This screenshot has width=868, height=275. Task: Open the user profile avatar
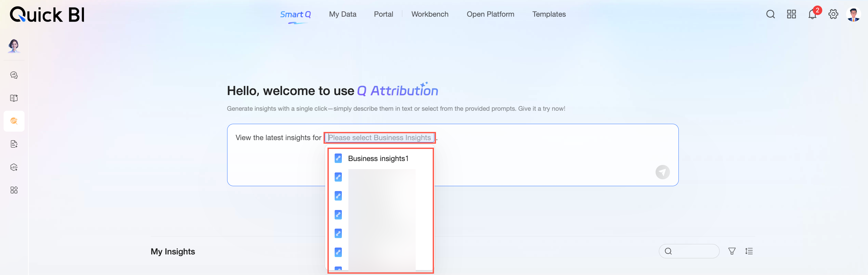853,14
